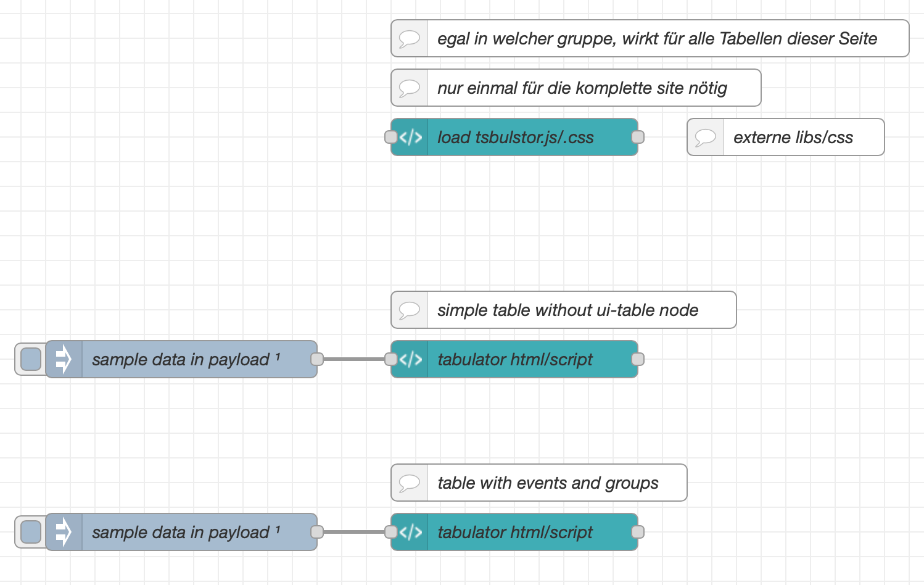Select 'tabulator html/script' label under 'simple table' comment

click(515, 359)
